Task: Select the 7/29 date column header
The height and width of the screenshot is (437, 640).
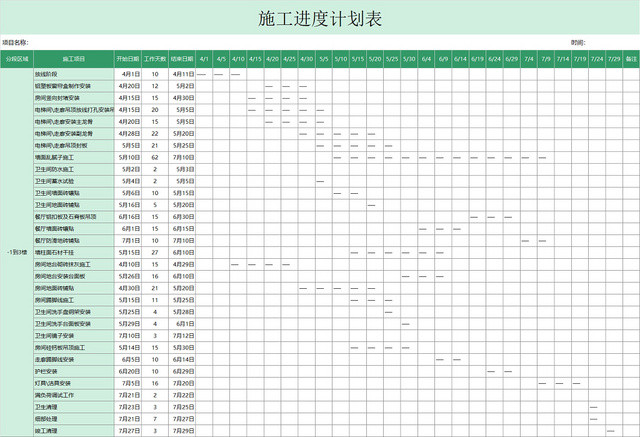Action: pyautogui.click(x=614, y=59)
